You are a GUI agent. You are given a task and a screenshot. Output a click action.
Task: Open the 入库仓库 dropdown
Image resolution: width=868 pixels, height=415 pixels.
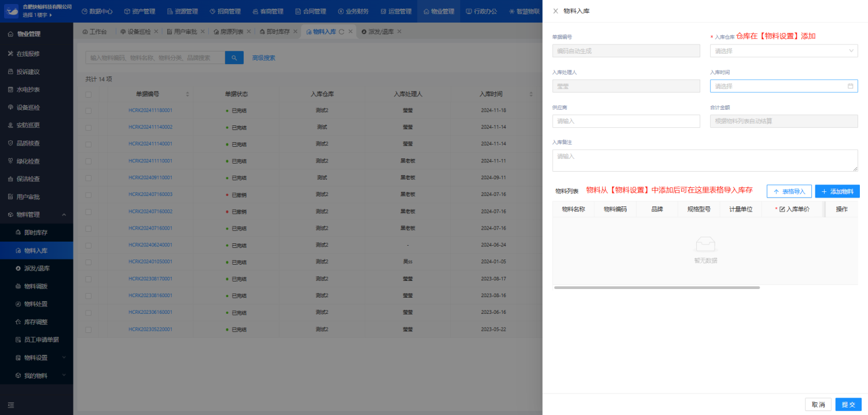[x=784, y=51]
